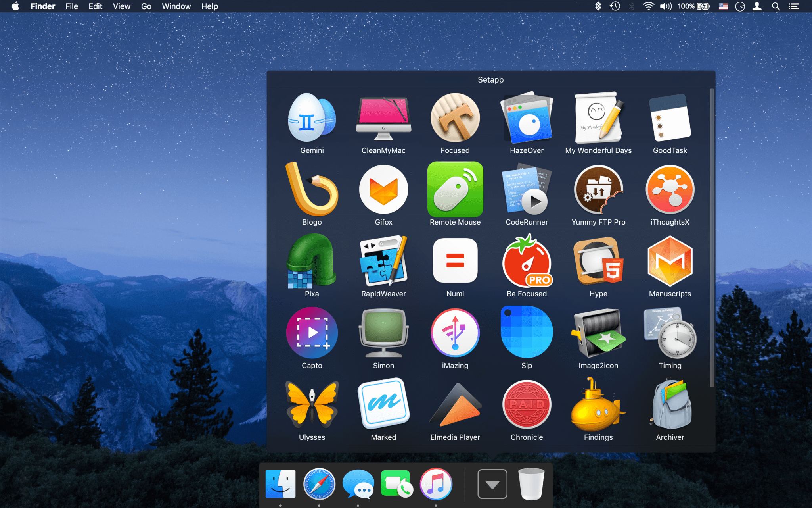Click Time Machine menu bar icon

(617, 6)
